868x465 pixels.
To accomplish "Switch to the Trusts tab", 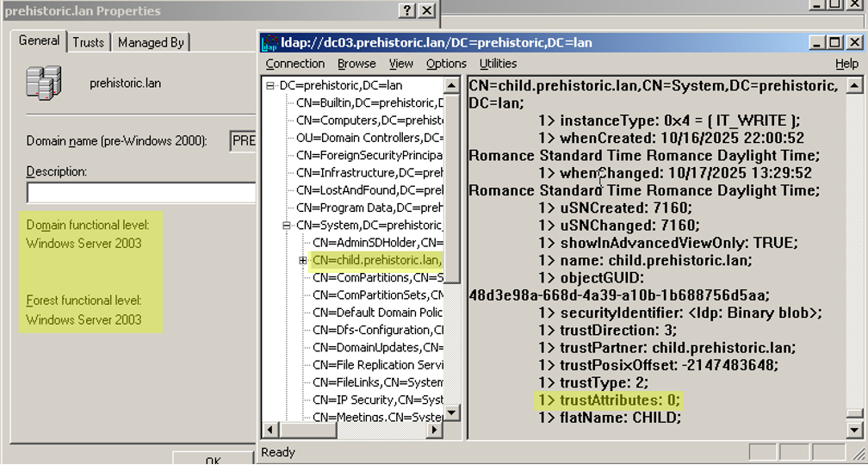I will (89, 43).
